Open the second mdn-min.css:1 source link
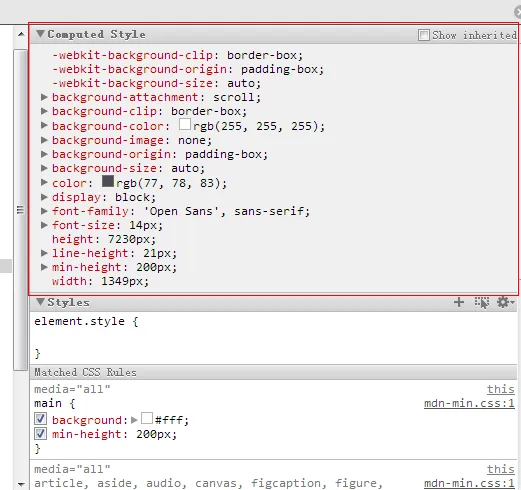The height and width of the screenshot is (490, 521). pyautogui.click(x=469, y=483)
